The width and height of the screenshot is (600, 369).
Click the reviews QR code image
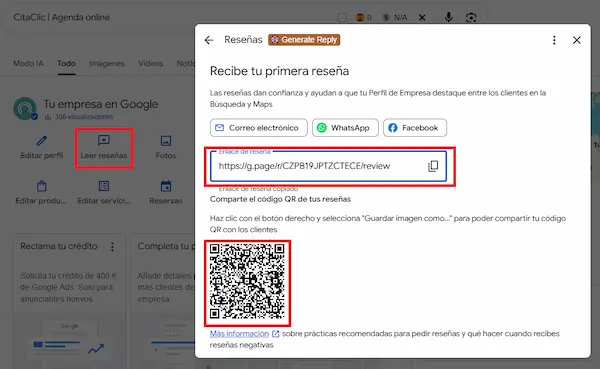pyautogui.click(x=247, y=282)
